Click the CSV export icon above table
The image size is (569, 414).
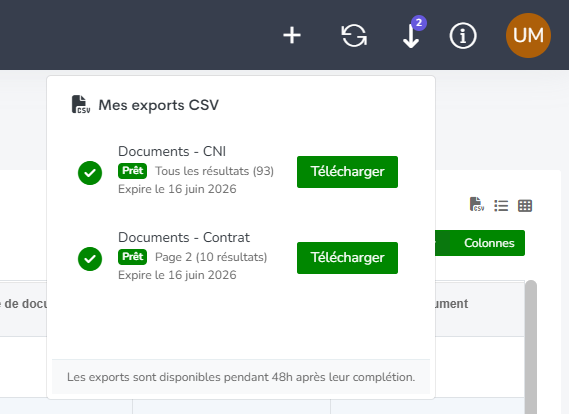point(477,204)
